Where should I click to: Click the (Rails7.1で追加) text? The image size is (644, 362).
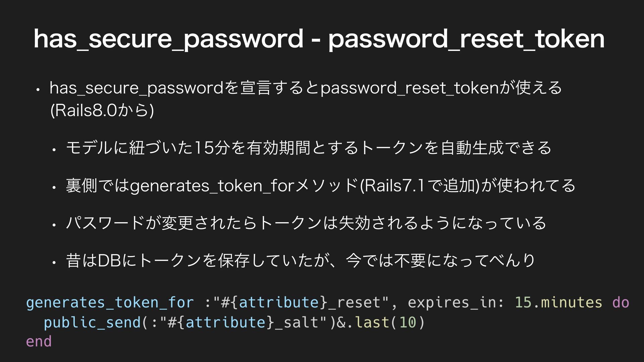click(419, 185)
